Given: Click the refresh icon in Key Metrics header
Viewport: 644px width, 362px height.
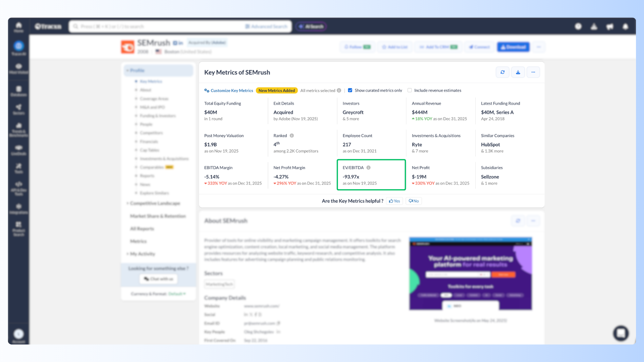Looking at the screenshot, I should coord(502,72).
